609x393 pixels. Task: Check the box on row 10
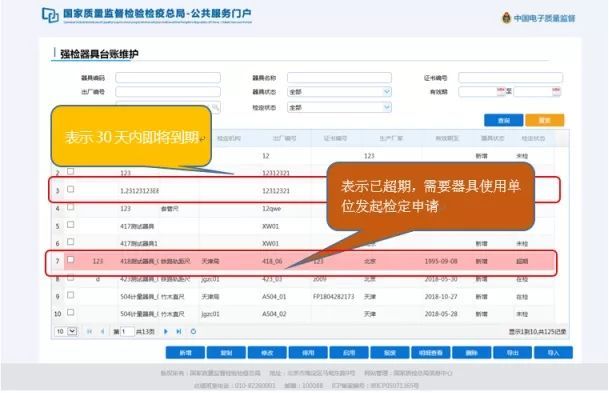coord(70,312)
